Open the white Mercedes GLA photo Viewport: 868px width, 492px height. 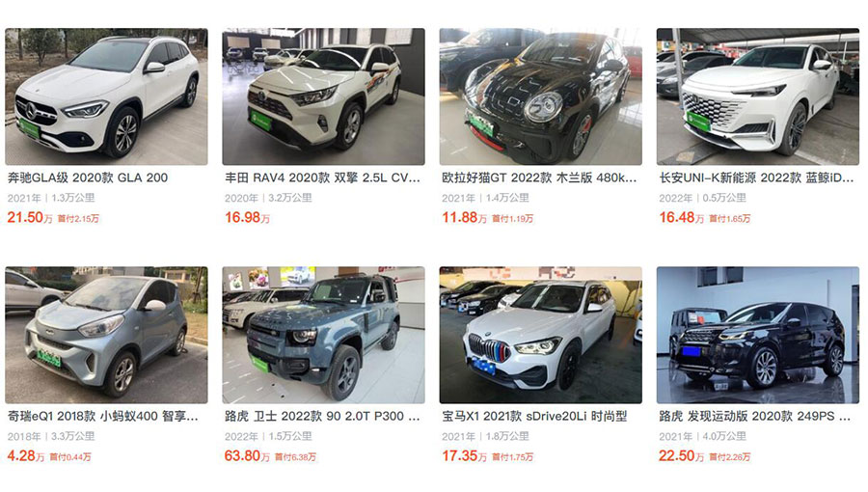(x=106, y=96)
